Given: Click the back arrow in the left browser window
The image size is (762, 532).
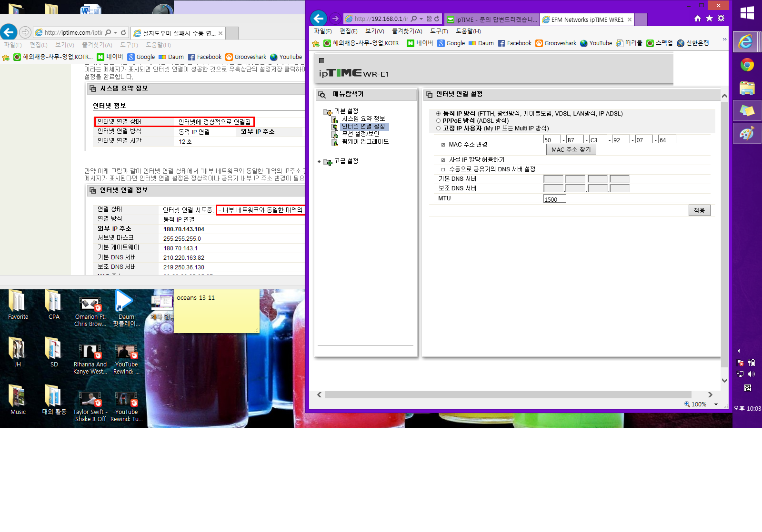Looking at the screenshot, I should click(9, 32).
